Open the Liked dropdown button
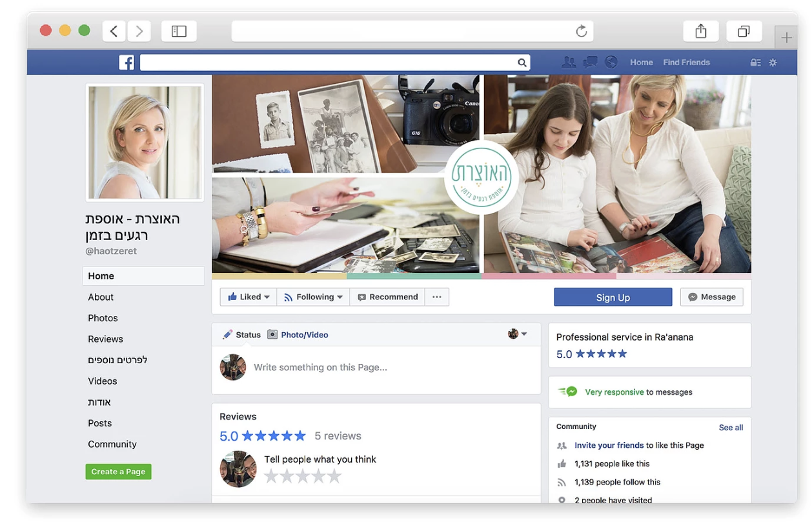This screenshot has width=812, height=529. click(x=249, y=297)
